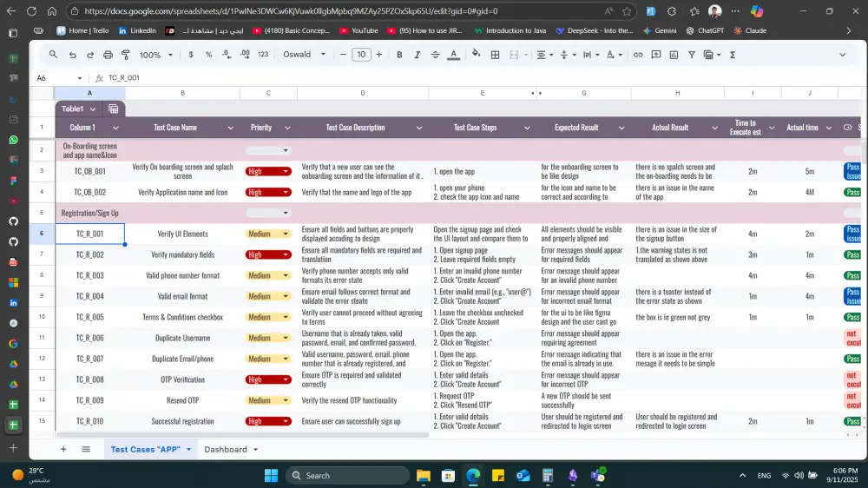Open the LinkedIn bookmark
This screenshot has height=488, width=868.
(137, 30)
